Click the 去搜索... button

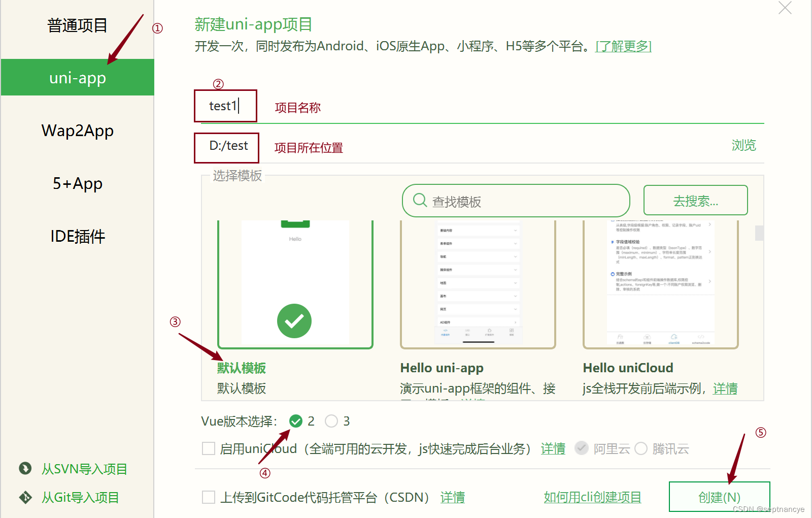695,200
